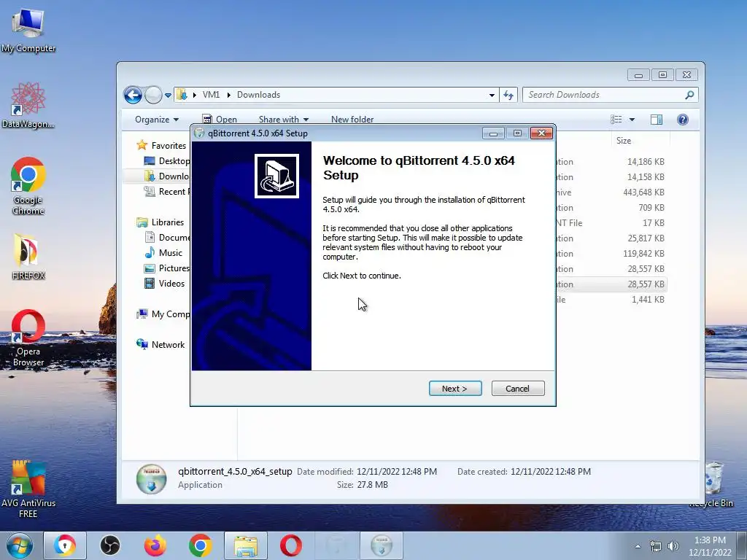Click Next in qBittorrent Setup
Image resolution: width=747 pixels, height=560 pixels.
tap(455, 389)
